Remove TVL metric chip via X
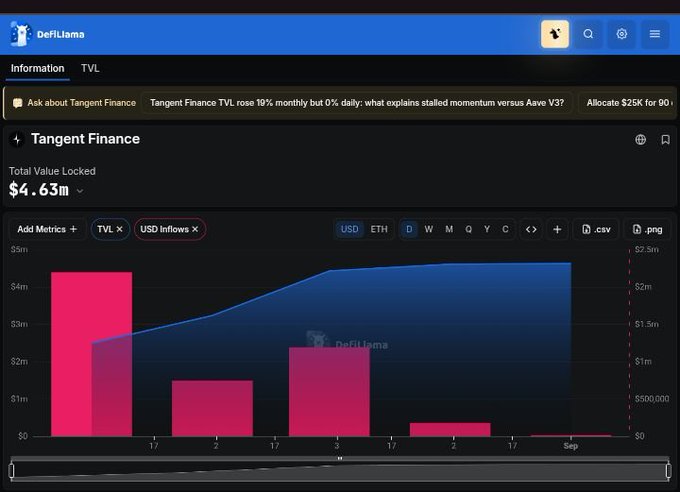The image size is (680, 492). tap(120, 229)
